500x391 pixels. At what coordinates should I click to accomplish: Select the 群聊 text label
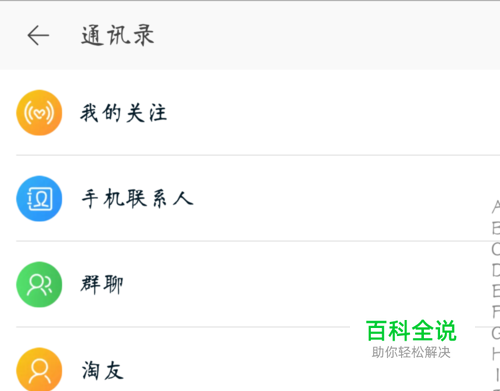pyautogui.click(x=102, y=284)
